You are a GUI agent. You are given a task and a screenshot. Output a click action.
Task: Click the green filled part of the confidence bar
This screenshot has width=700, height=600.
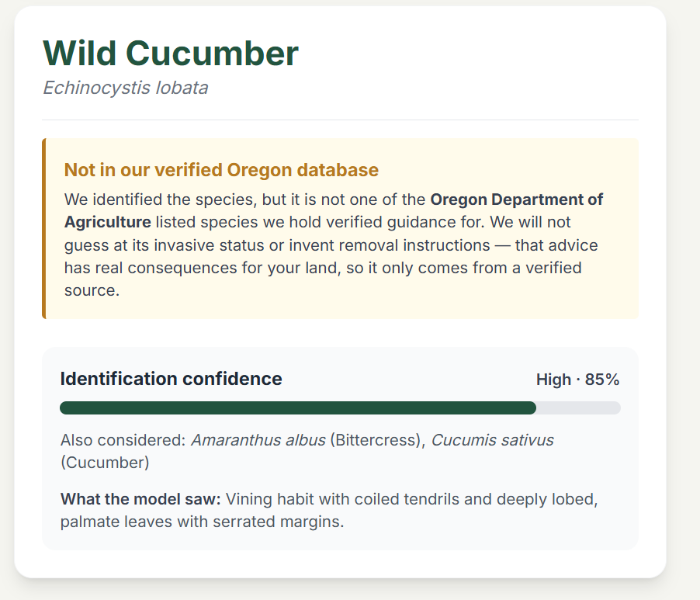tap(298, 408)
